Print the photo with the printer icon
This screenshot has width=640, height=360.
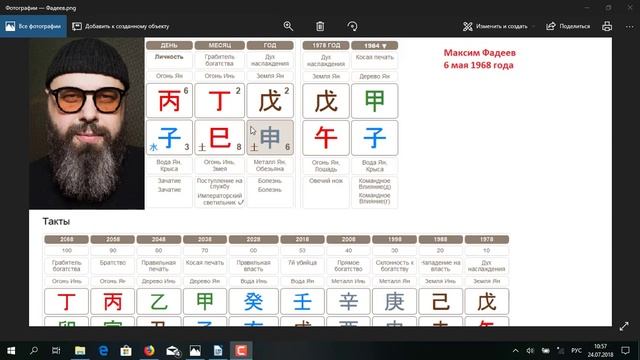click(x=607, y=26)
